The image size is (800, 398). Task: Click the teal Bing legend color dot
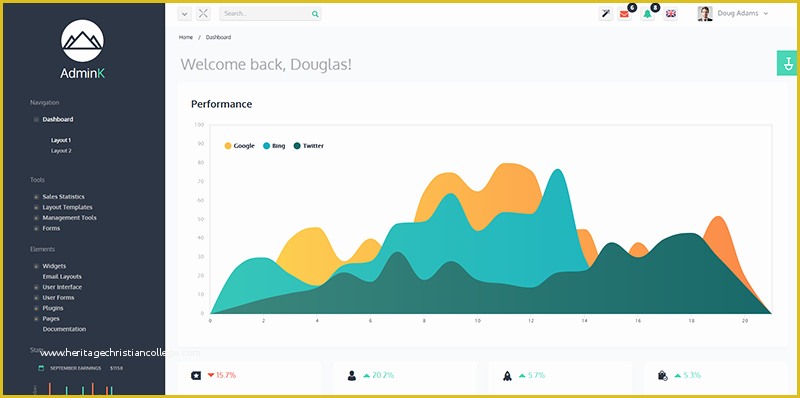point(266,146)
